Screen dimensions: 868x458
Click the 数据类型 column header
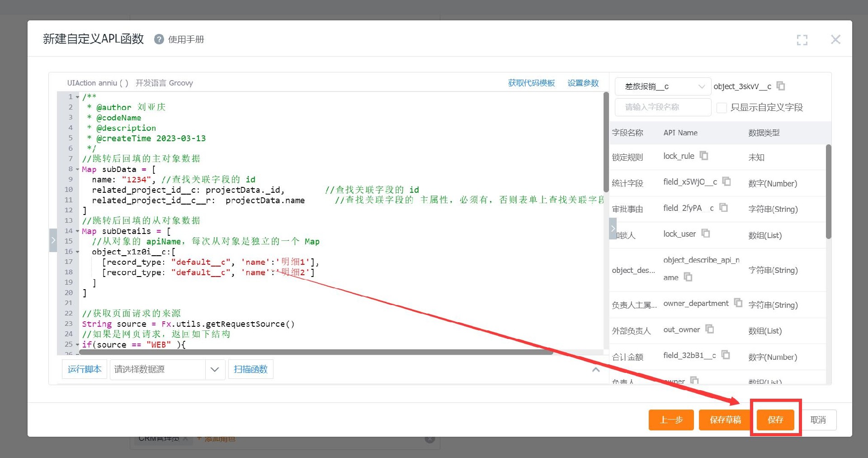click(x=764, y=133)
